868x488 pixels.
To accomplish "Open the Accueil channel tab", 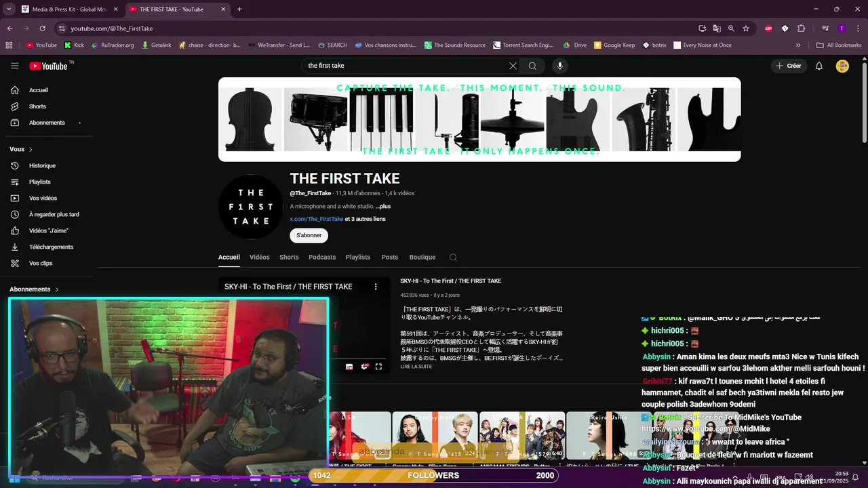I will pyautogui.click(x=229, y=258).
